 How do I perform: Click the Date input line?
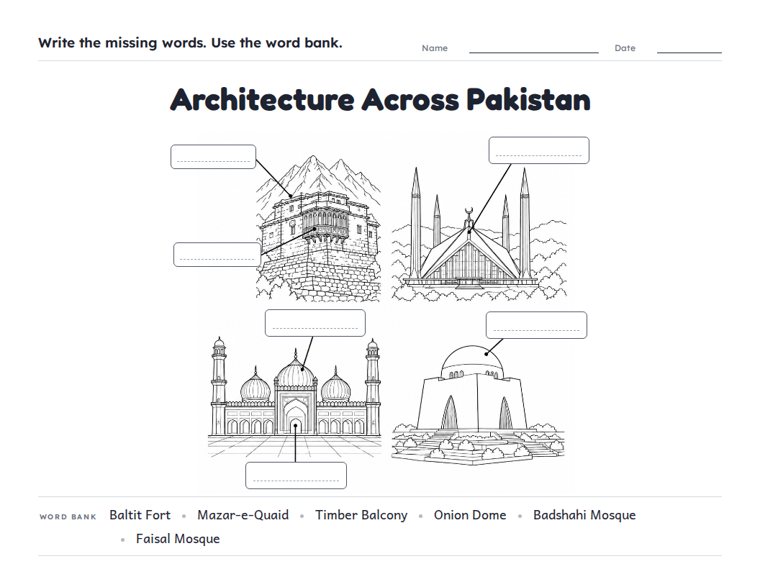[689, 52]
